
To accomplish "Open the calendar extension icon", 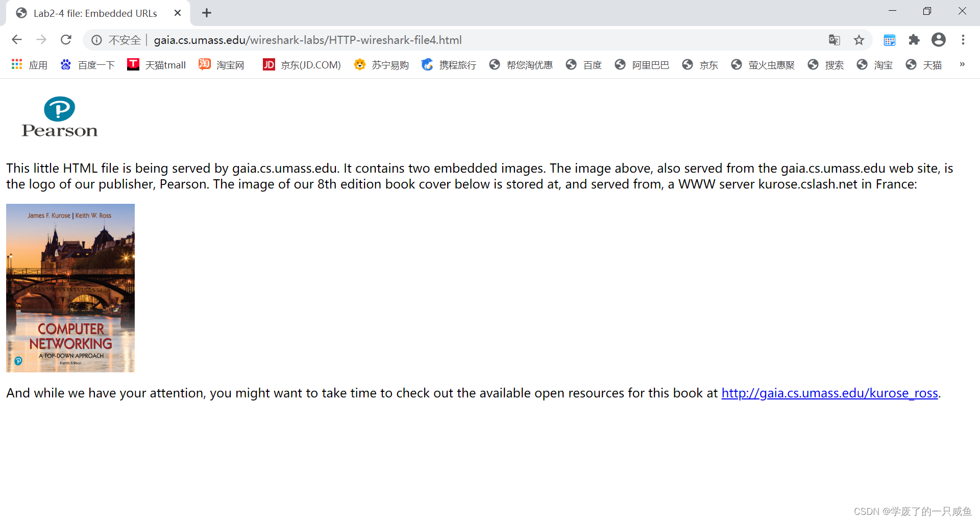I will click(890, 40).
